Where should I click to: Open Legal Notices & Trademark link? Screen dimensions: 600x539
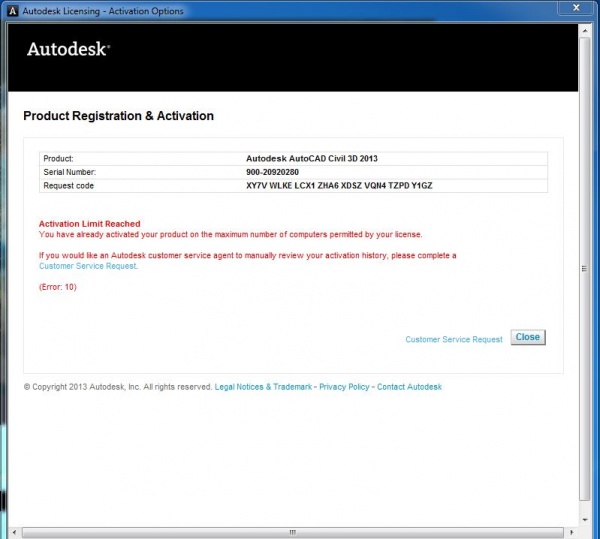coord(263,387)
